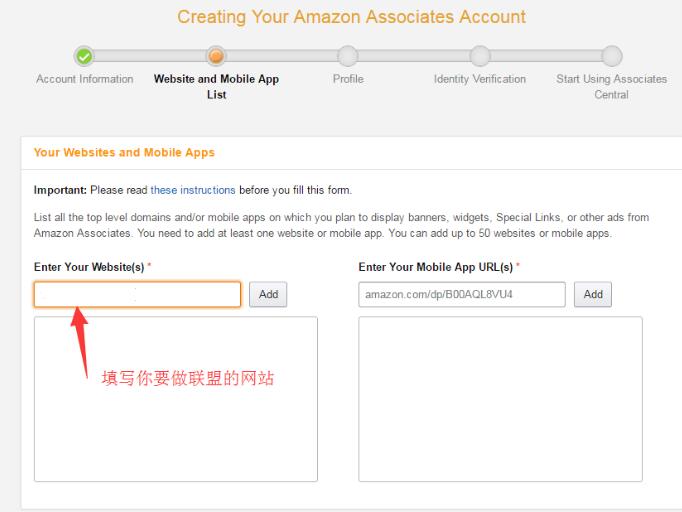Click the Your Websites and Mobile Apps header
This screenshot has width=682, height=512.
point(124,153)
